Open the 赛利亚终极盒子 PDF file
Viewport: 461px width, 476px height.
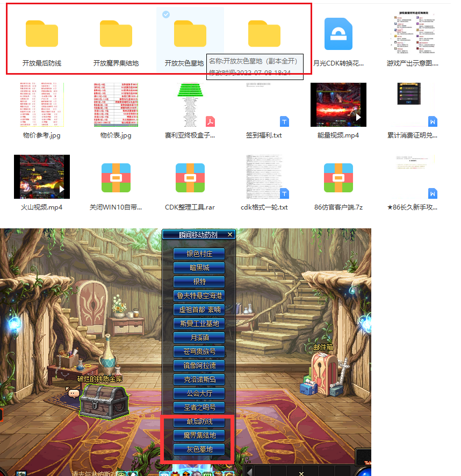click(x=190, y=105)
